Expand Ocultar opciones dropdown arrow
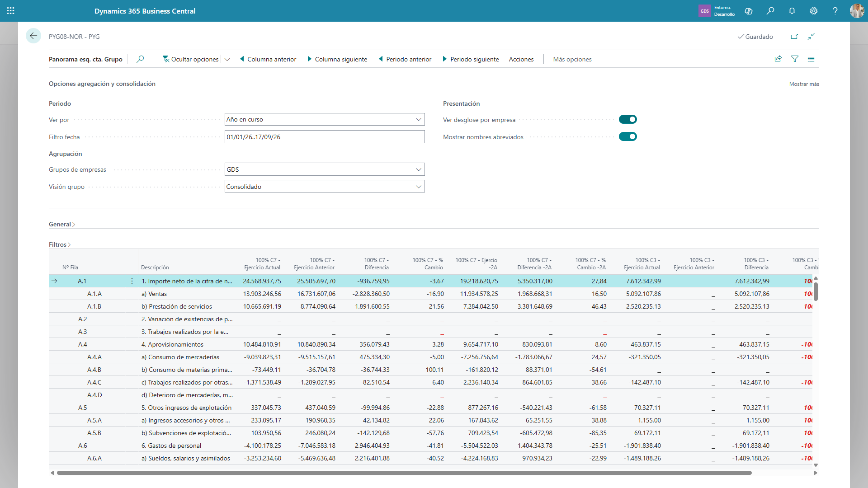 click(227, 59)
